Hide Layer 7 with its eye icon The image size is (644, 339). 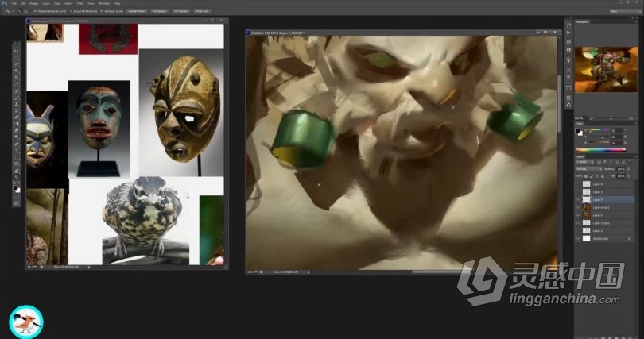click(579, 199)
